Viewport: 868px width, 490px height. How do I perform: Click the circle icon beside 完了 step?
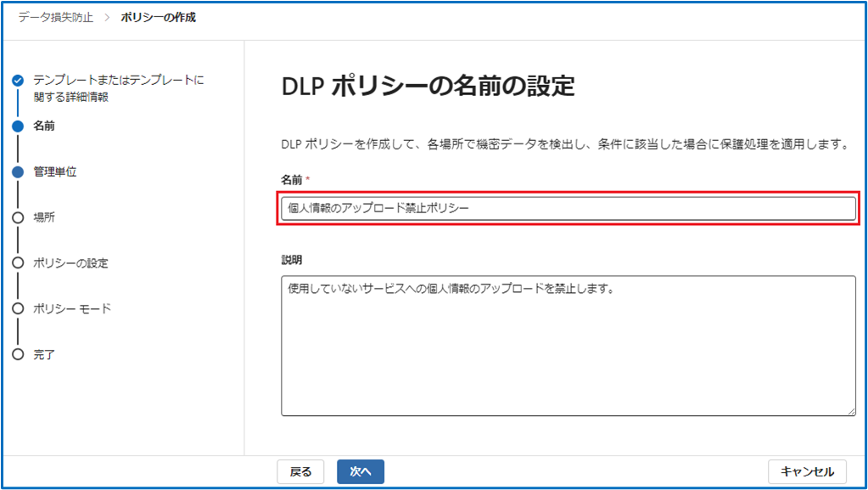coord(18,355)
